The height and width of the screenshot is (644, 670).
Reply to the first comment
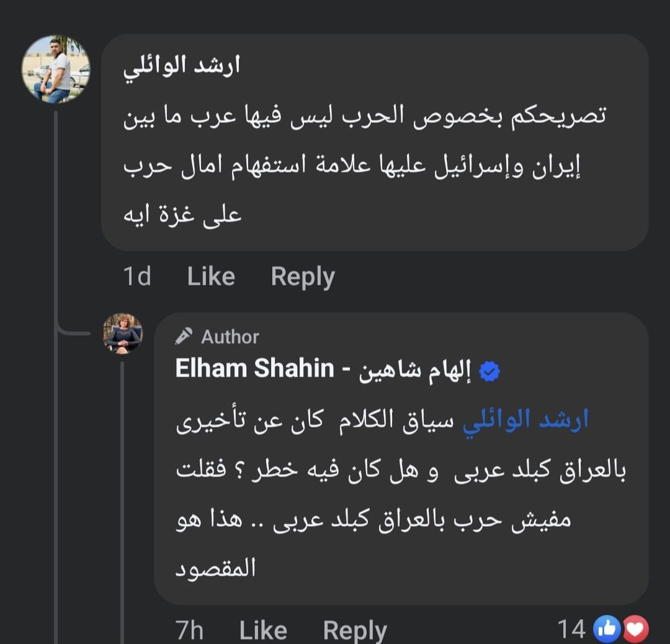[302, 276]
